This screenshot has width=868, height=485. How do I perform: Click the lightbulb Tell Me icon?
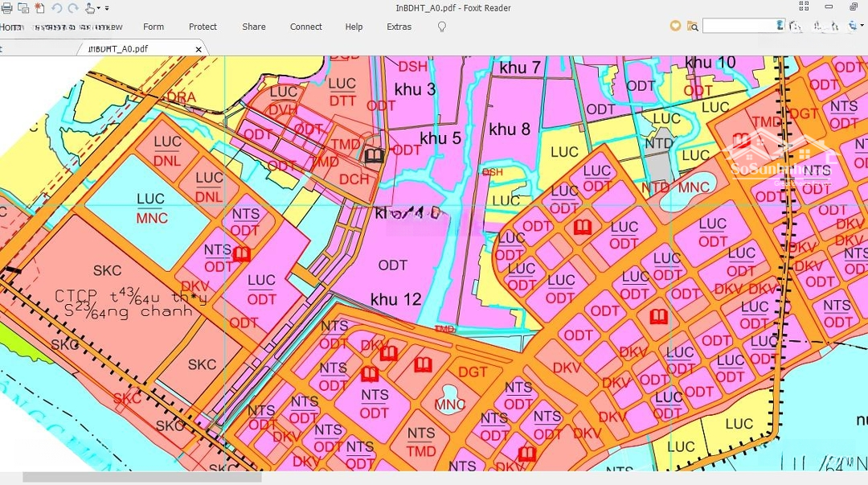click(x=441, y=27)
